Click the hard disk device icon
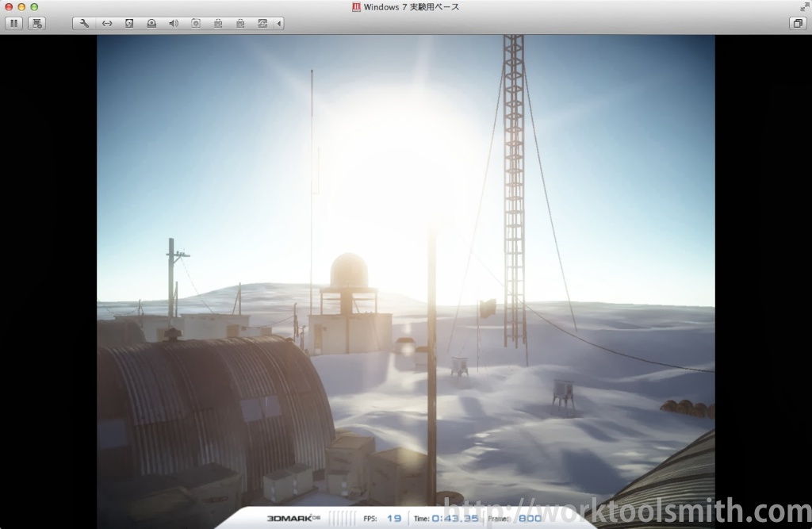The image size is (812, 529). [129, 23]
